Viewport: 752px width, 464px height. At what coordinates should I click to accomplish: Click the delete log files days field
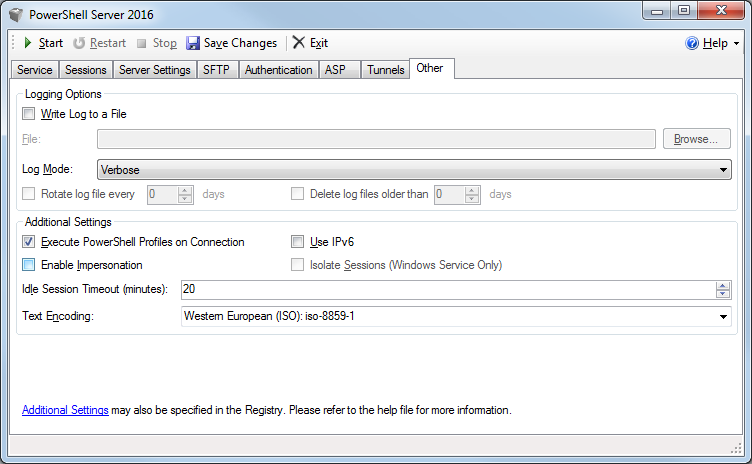coord(450,194)
